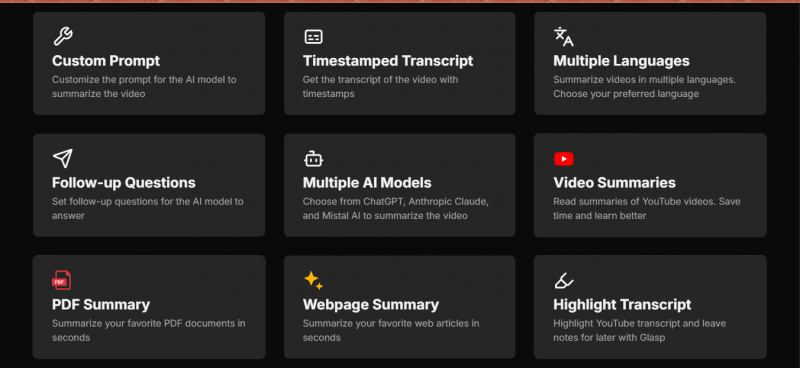This screenshot has height=368, width=800.
Task: Click the red YouTube icon on Video Summaries
Action: tap(563, 159)
